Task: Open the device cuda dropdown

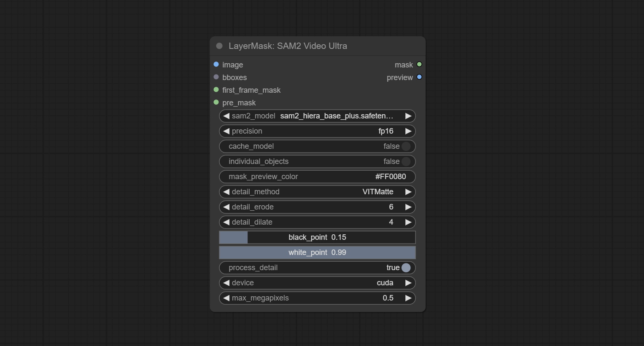Action: click(317, 283)
